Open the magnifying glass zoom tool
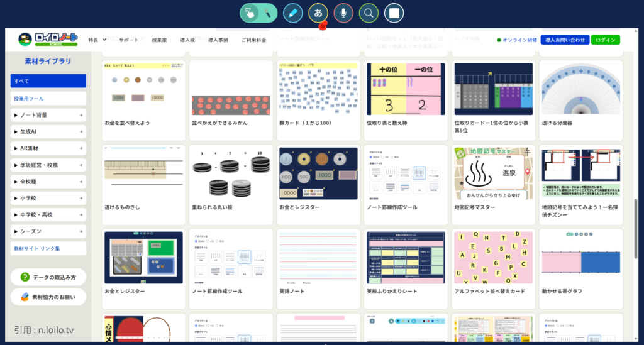 369,13
